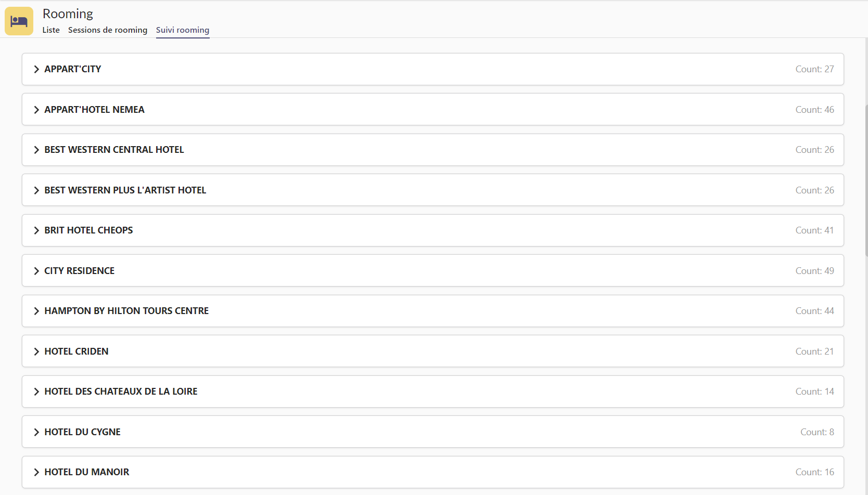Click the Rooming bed app icon

pyautogui.click(x=19, y=21)
